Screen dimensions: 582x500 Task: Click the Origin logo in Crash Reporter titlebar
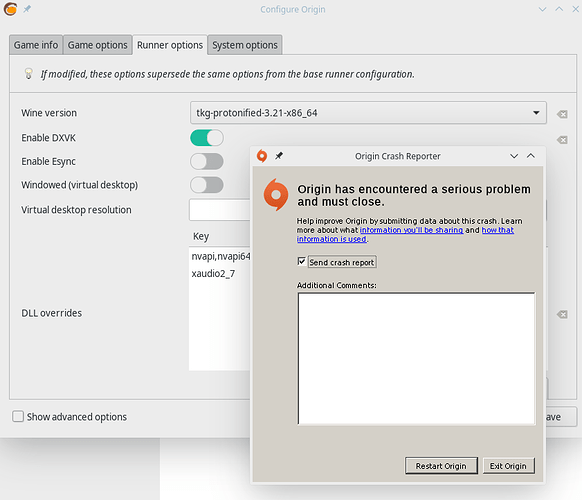pos(262,156)
